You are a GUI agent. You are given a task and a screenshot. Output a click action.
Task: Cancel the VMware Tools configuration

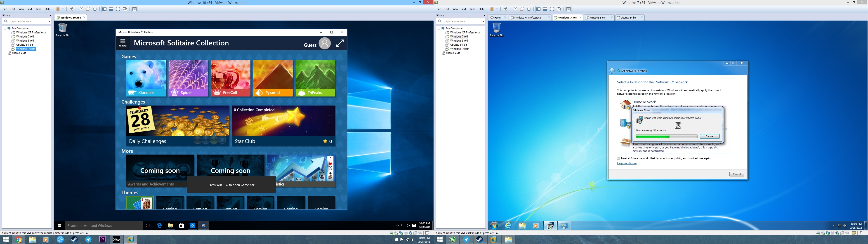710,136
